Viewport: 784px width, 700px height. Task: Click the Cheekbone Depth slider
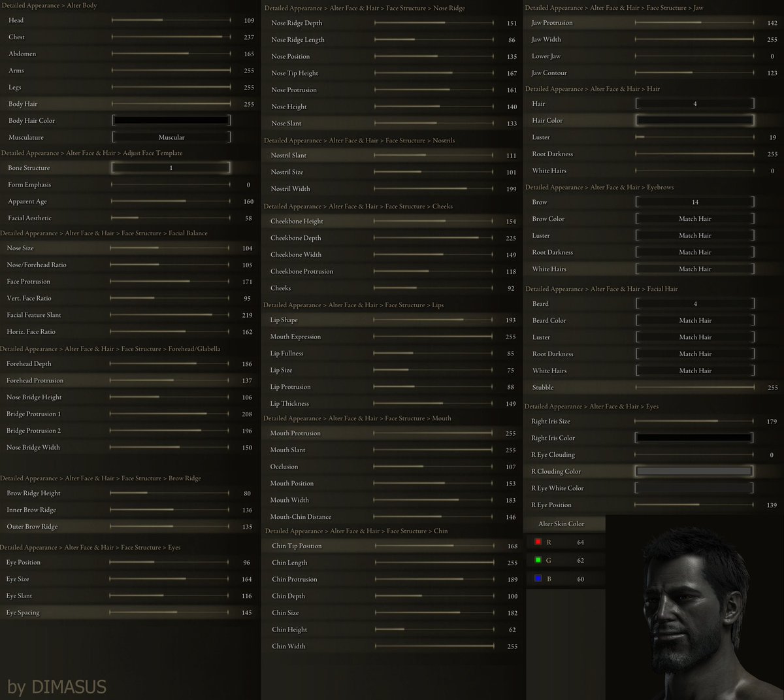[x=433, y=238]
